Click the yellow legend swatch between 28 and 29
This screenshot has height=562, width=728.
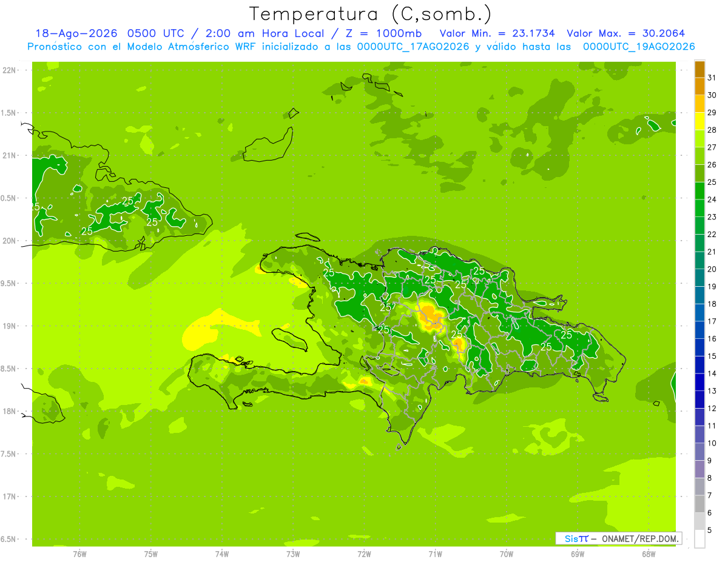[x=699, y=121]
